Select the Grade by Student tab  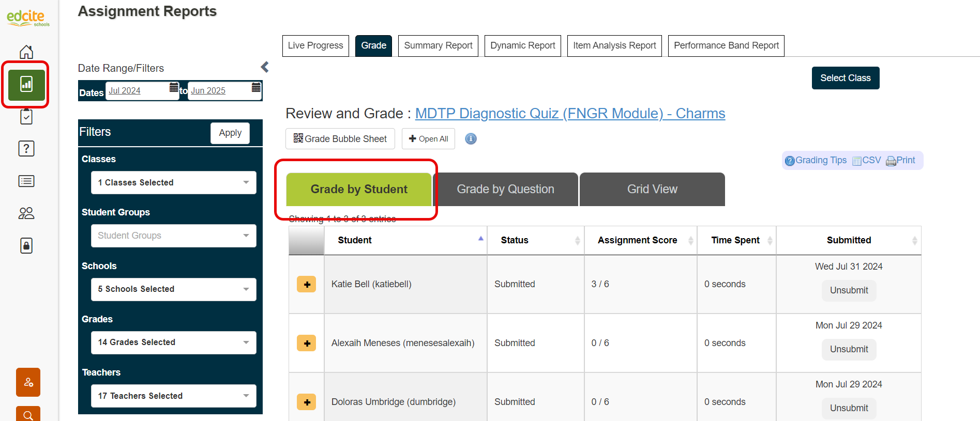[x=359, y=190]
